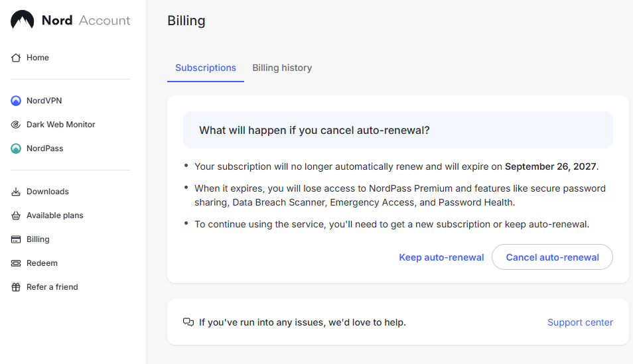This screenshot has width=633, height=364.
Task: Click the NordVPN blue circle icon
Action: 16,101
